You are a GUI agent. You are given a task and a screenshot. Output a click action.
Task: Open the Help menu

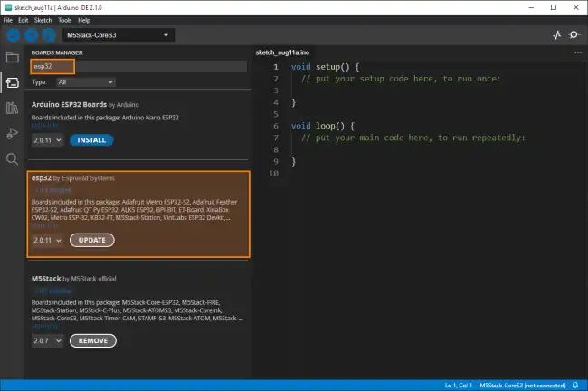(84, 20)
